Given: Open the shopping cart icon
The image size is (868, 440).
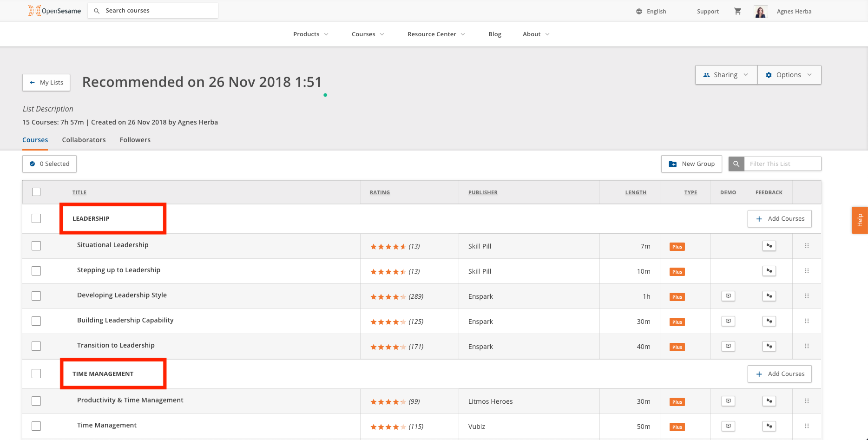Looking at the screenshot, I should tap(737, 11).
